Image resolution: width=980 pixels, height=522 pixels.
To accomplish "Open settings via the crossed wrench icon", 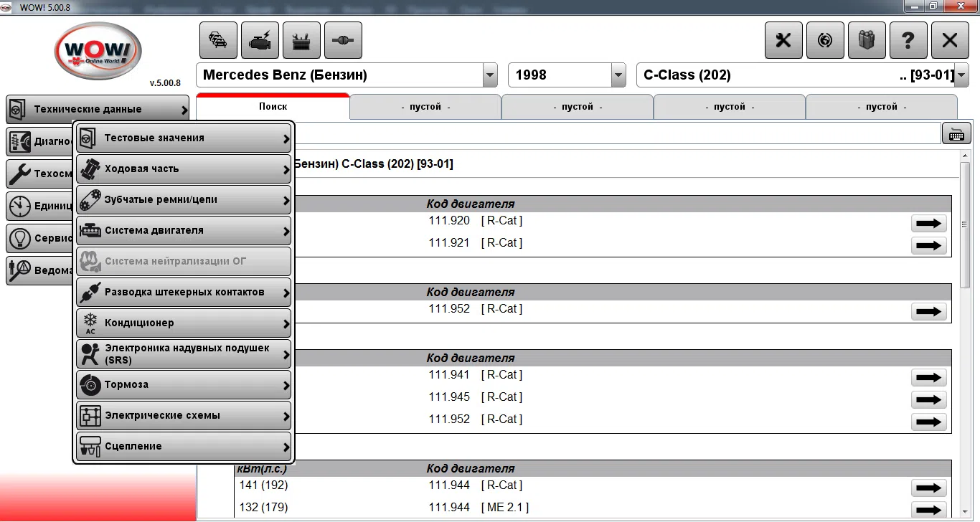I will [x=783, y=39].
